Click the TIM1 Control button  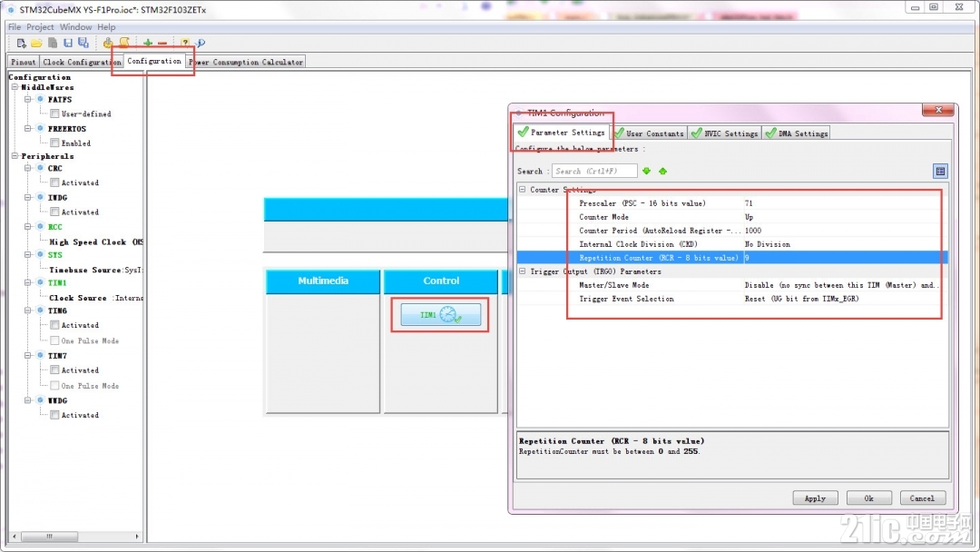[x=441, y=315]
